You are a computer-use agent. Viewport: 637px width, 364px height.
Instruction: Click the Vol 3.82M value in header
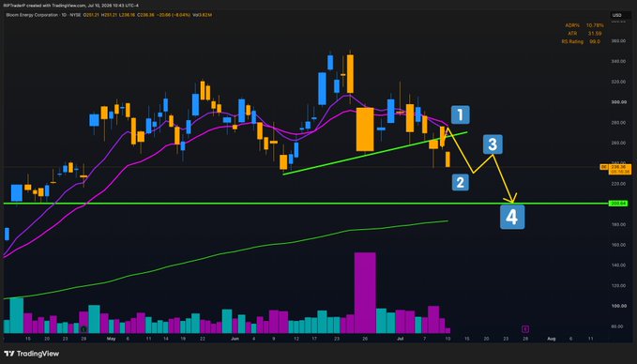click(x=203, y=15)
